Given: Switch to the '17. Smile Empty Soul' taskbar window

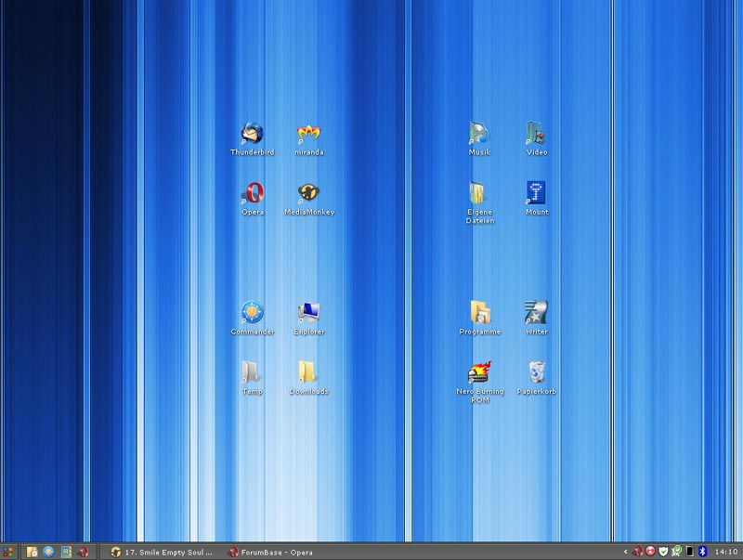Looking at the screenshot, I should [161, 552].
